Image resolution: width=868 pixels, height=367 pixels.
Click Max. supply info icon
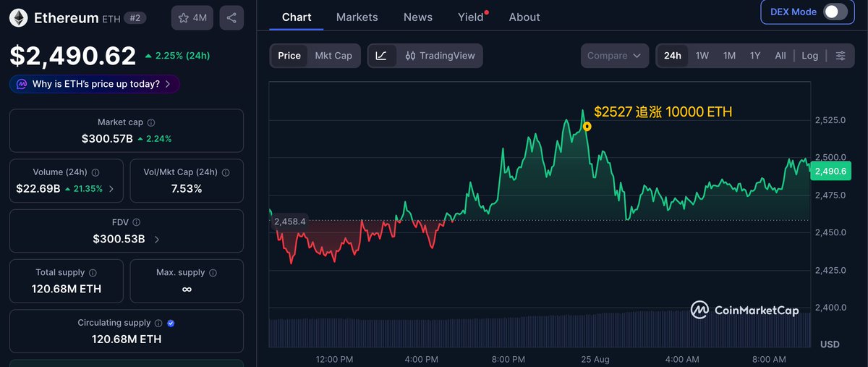(213, 273)
